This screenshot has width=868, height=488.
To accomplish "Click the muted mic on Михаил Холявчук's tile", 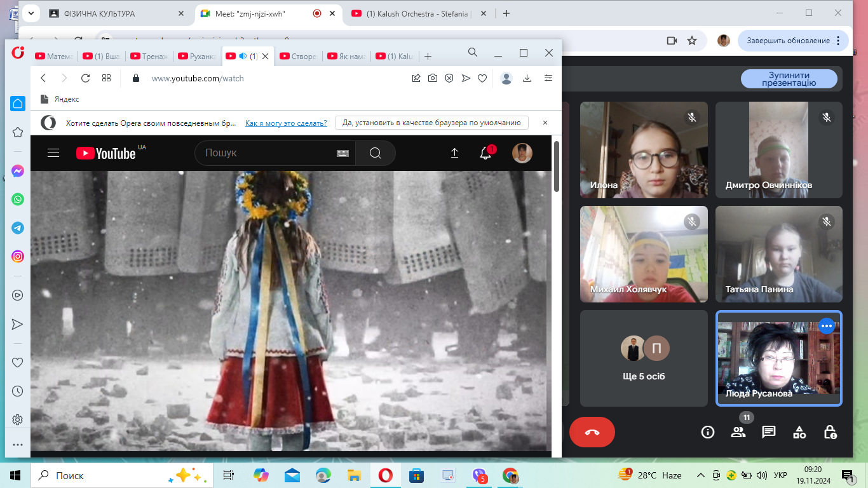I will coord(692,222).
